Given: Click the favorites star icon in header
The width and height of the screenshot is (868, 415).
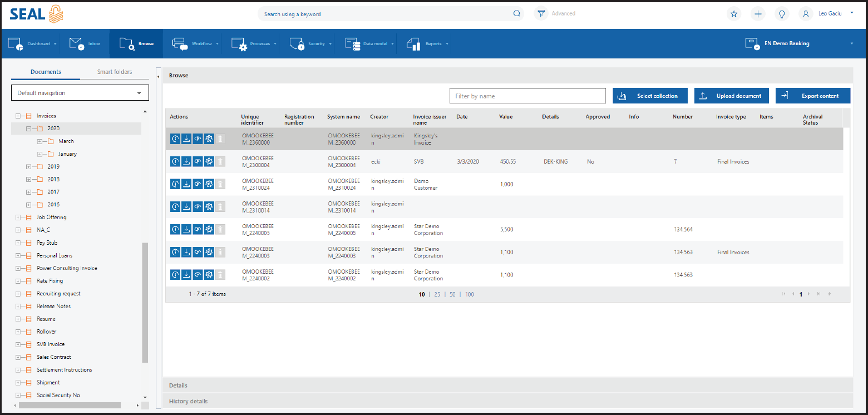Looking at the screenshot, I should tap(734, 14).
